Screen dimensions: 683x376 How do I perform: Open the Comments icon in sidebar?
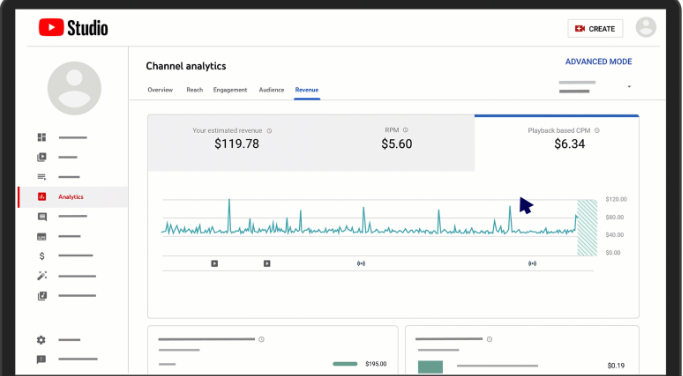point(42,217)
